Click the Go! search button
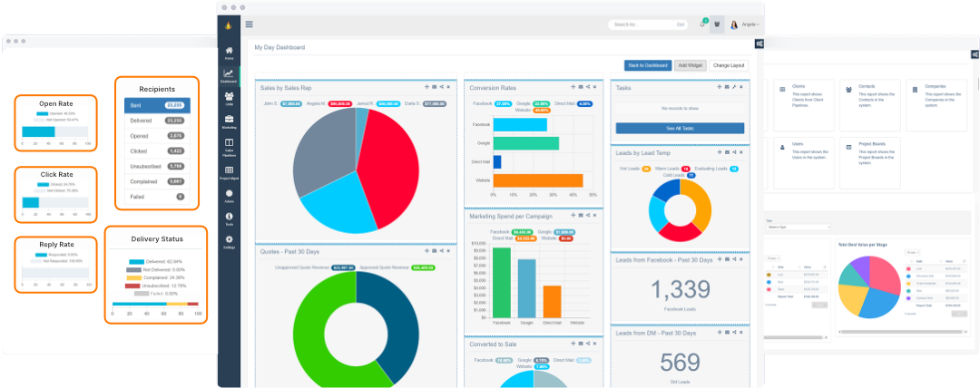The image size is (980, 388). [x=680, y=24]
